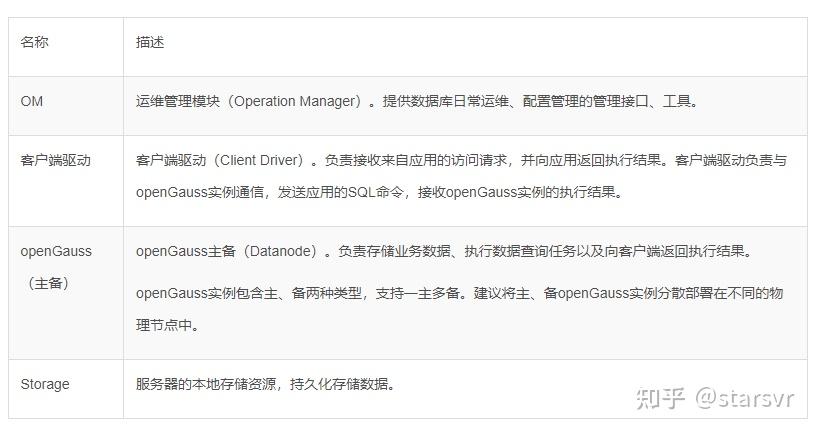Click the 客户端驱动 name cell

pos(66,181)
